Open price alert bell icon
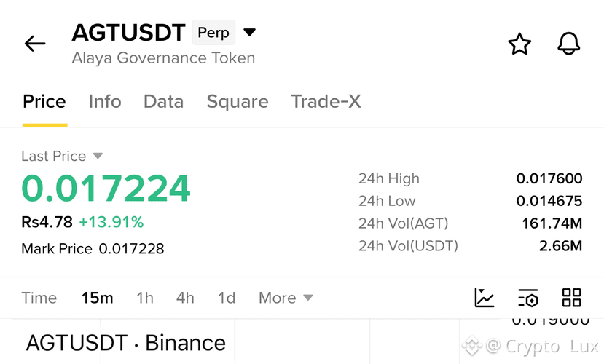This screenshot has height=364, width=604. [x=568, y=44]
